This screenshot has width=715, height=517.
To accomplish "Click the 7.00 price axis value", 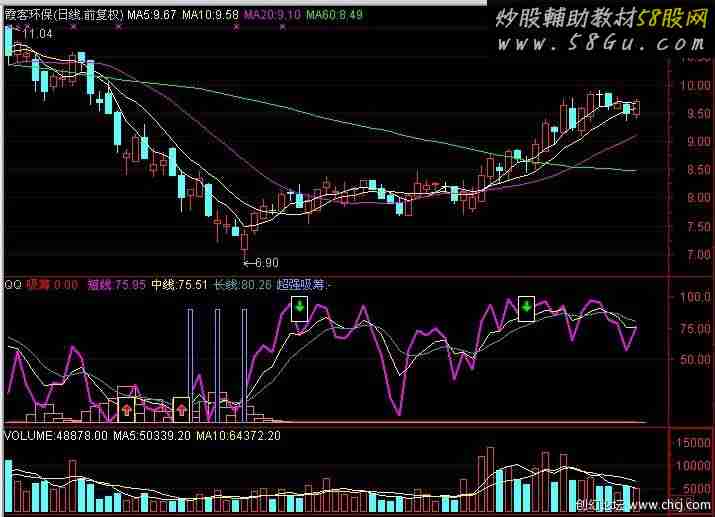I will pos(699,254).
